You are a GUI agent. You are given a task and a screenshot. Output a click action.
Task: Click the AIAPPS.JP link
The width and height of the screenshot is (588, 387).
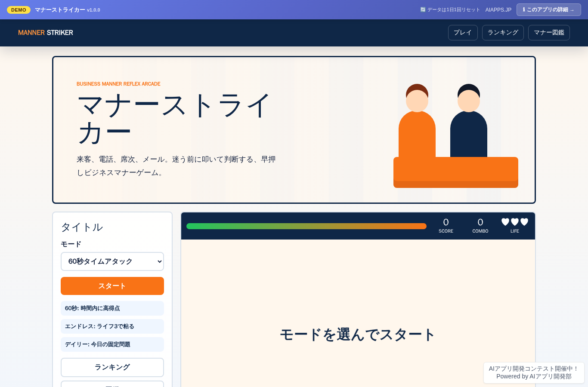498,10
